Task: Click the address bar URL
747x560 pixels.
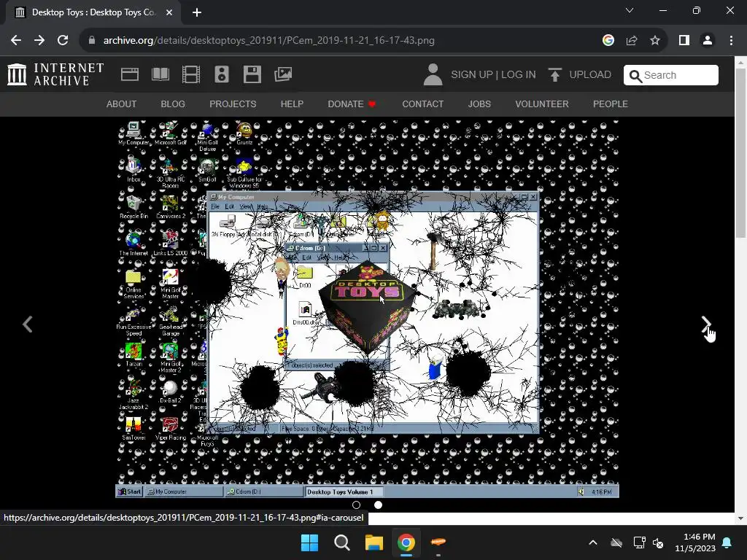Action: pos(268,41)
